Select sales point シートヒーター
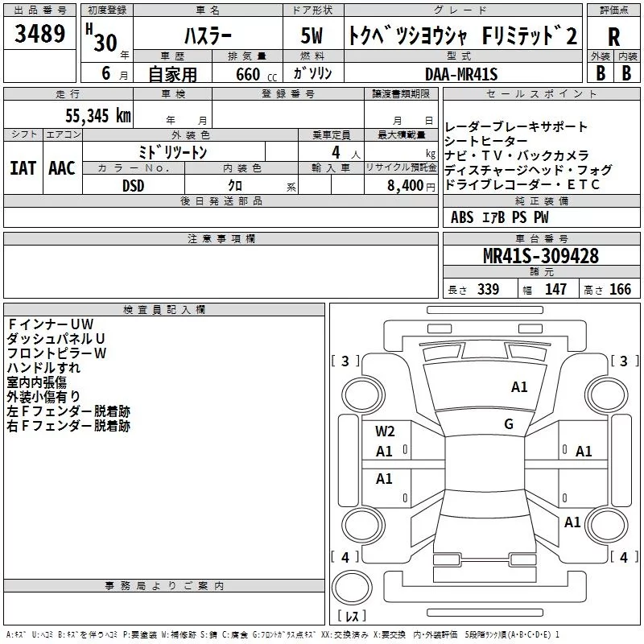The height and width of the screenshot is (644, 644). coord(486,141)
